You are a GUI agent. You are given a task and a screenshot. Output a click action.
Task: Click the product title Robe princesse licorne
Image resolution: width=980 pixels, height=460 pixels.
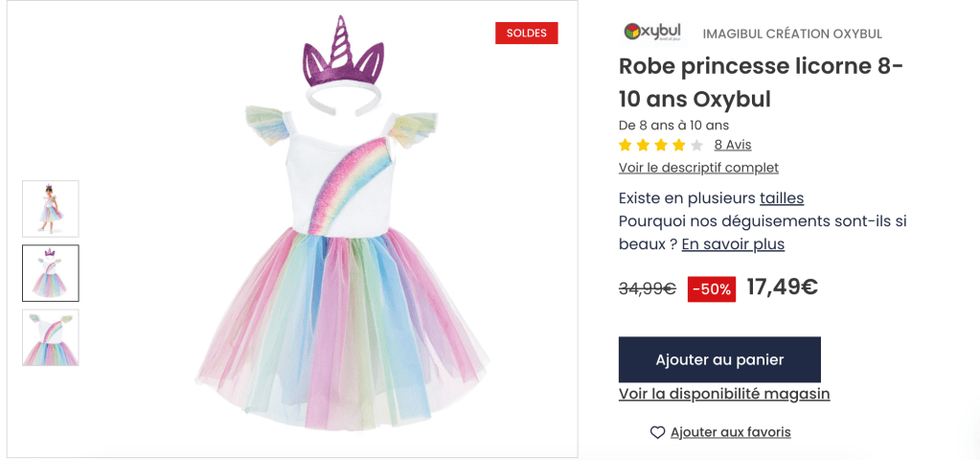coord(762,82)
